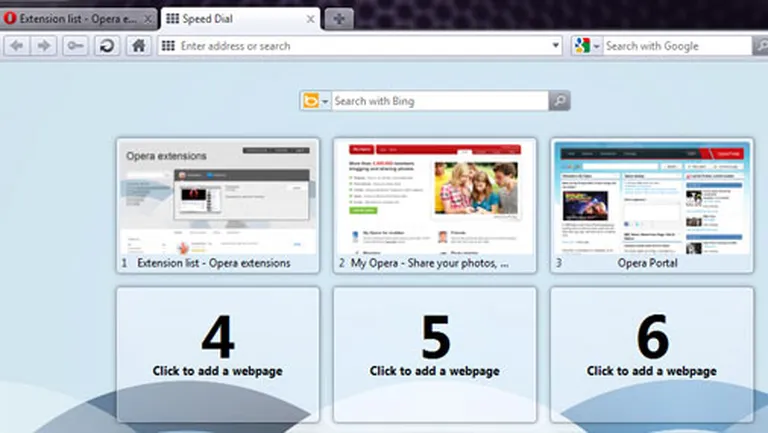Image resolution: width=768 pixels, height=433 pixels.
Task: Go back with the Back arrow button
Action: click(17, 46)
